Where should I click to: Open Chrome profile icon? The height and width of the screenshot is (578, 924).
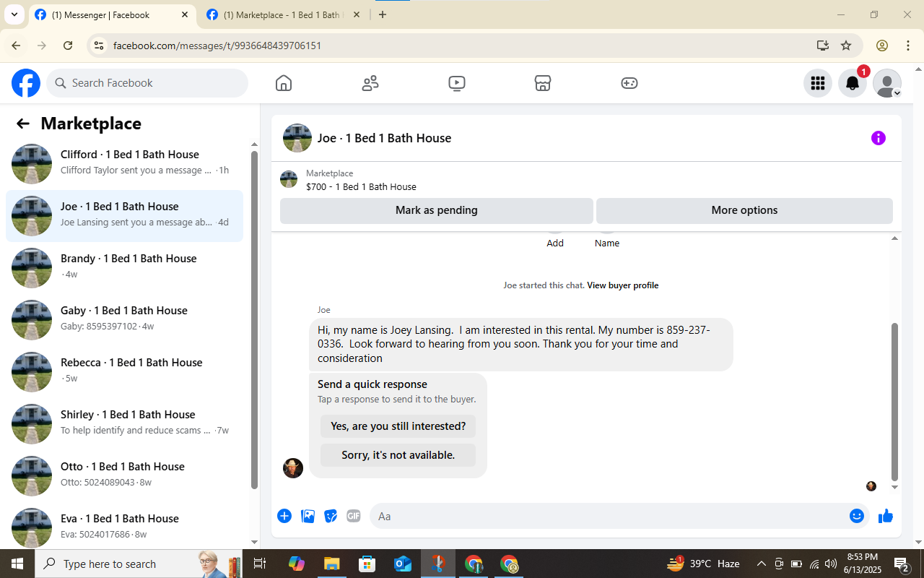(882, 46)
